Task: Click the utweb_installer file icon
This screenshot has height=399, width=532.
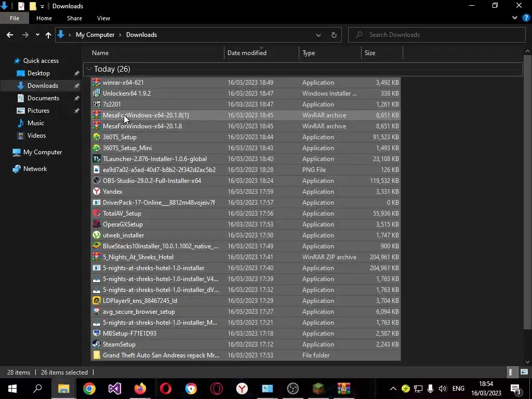Action: pos(97,235)
